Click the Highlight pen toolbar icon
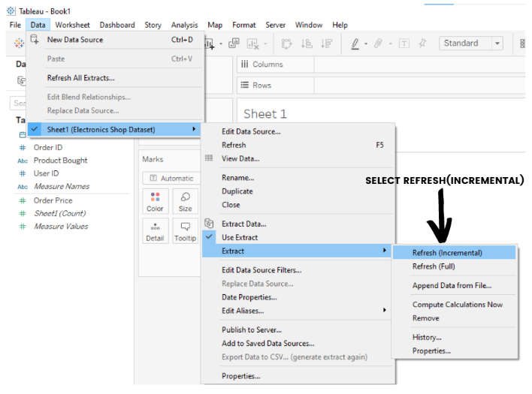The width and height of the screenshot is (532, 394). (355, 44)
